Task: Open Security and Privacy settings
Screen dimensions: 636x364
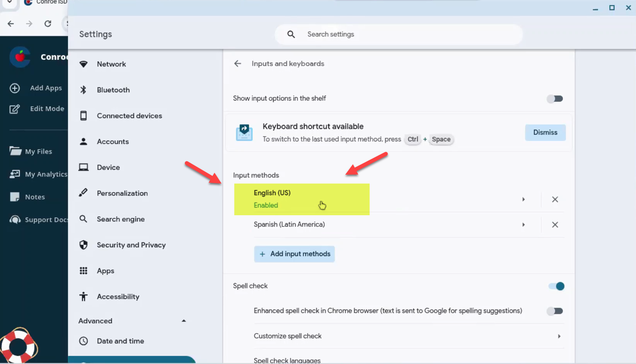Action: (x=131, y=245)
